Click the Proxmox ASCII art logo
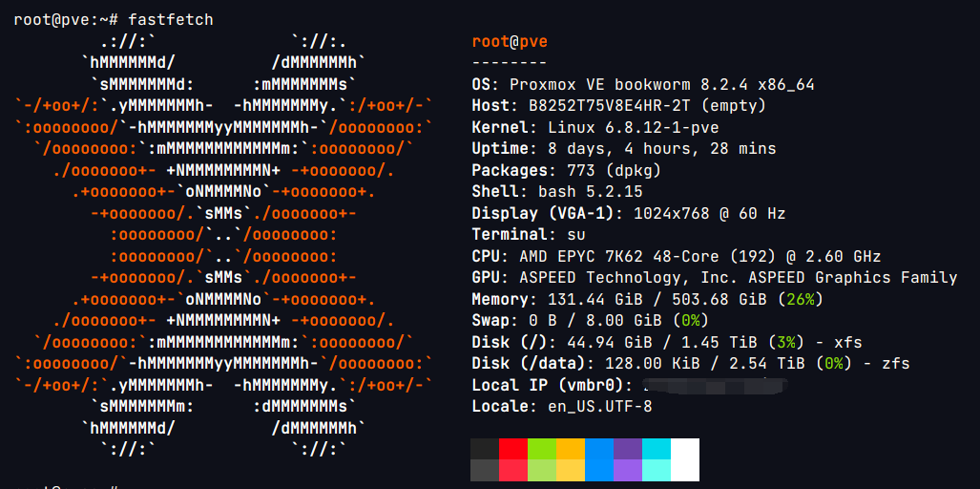 (223, 245)
